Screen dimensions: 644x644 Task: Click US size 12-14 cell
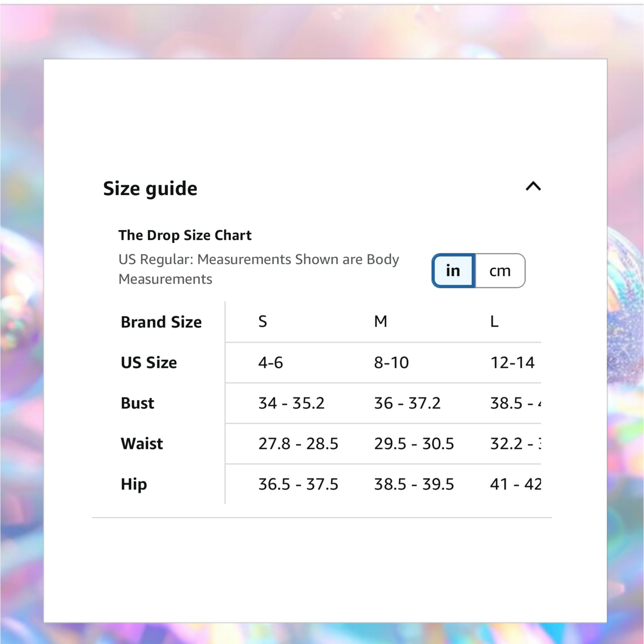pos(513,362)
